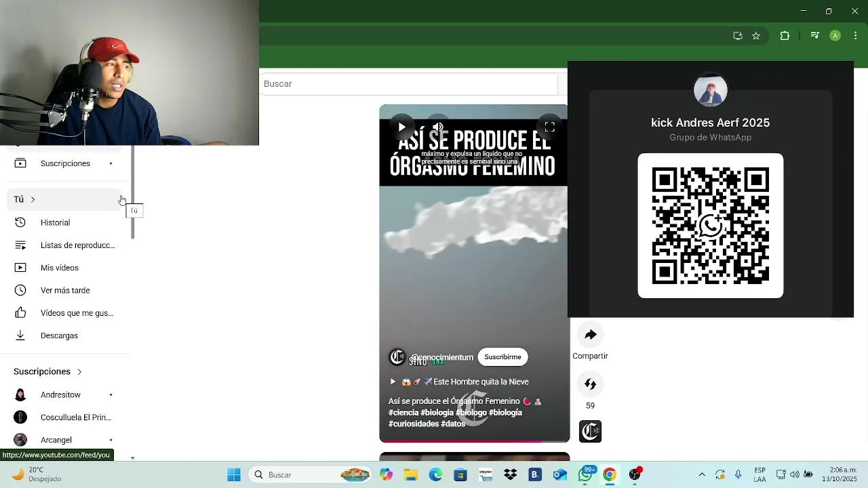Viewport: 868px width, 488px height.
Task: Open Historial from the sidebar
Action: (65, 222)
